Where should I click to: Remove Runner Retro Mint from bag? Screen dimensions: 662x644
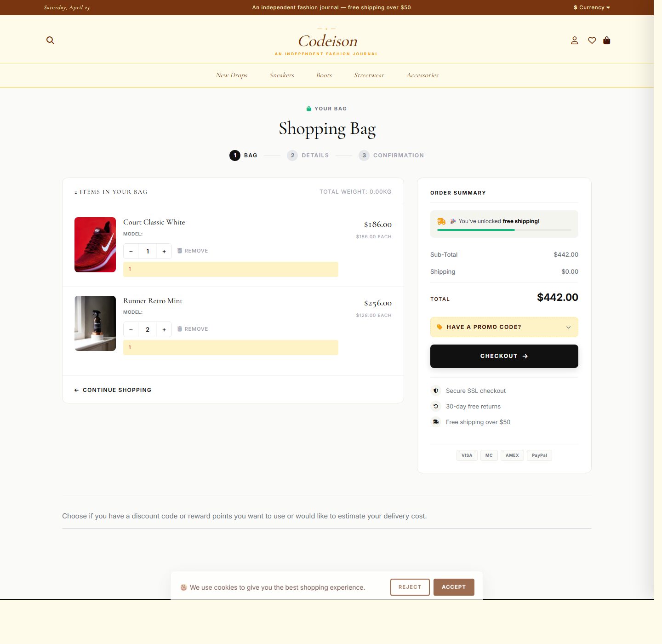click(x=193, y=329)
